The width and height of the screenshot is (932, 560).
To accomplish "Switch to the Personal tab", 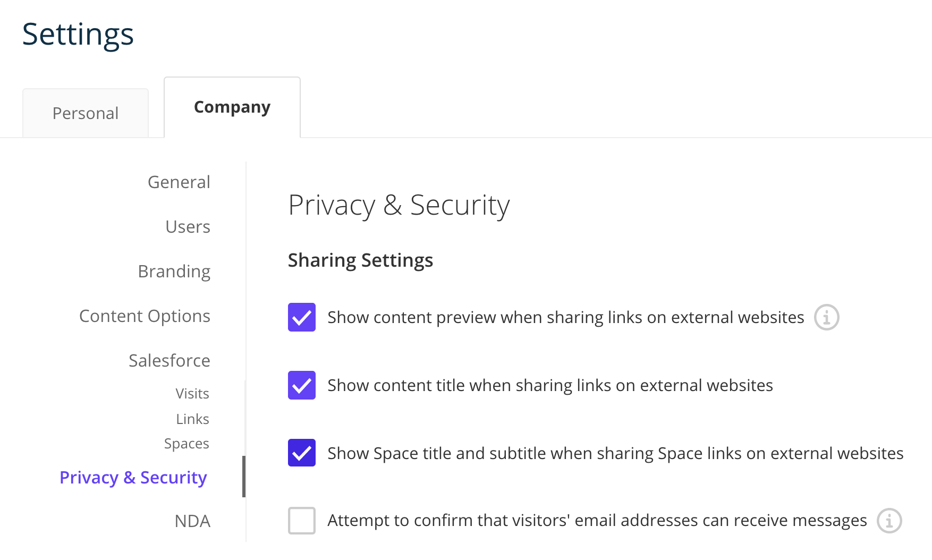I will [x=85, y=113].
